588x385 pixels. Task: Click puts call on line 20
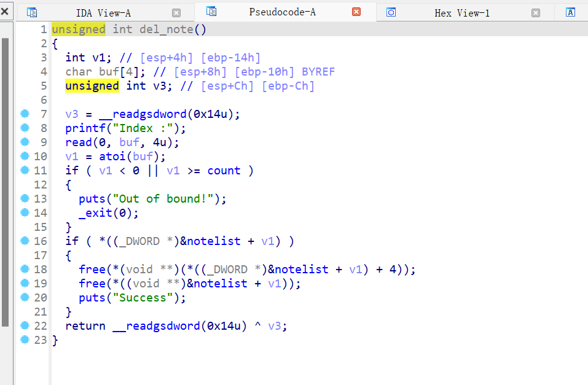click(92, 298)
